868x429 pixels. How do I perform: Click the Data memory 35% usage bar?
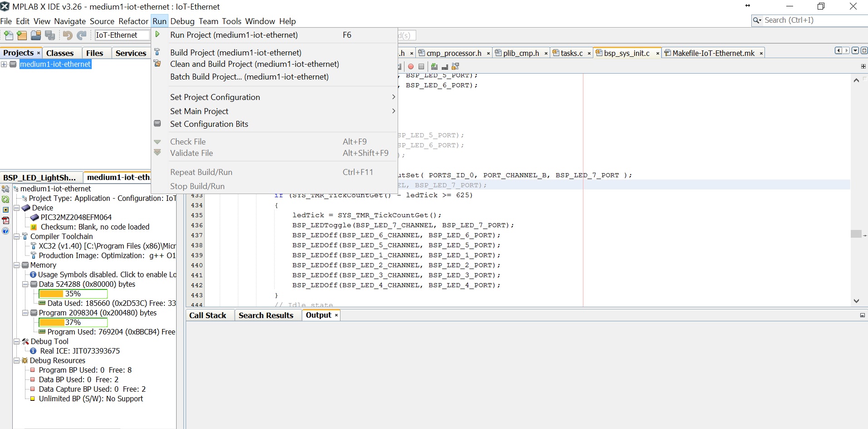click(x=73, y=294)
